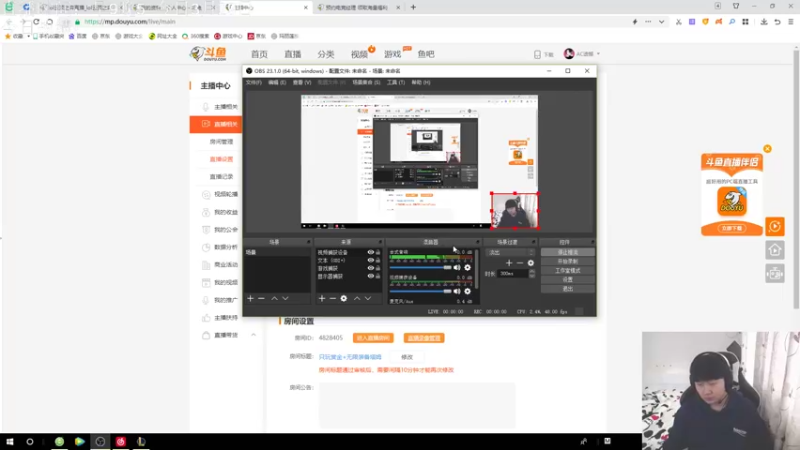This screenshot has width=800, height=450.
Task: Open the 编辑(E) menu in OBS
Action: [x=277, y=82]
